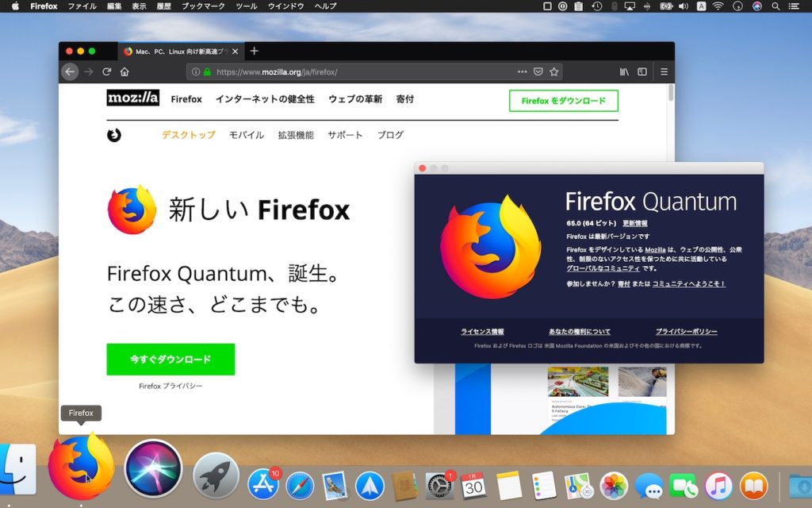Viewport: 812px width, 508px height.
Task: Open プライバシーポリシー link in About dialog
Action: pyautogui.click(x=686, y=332)
